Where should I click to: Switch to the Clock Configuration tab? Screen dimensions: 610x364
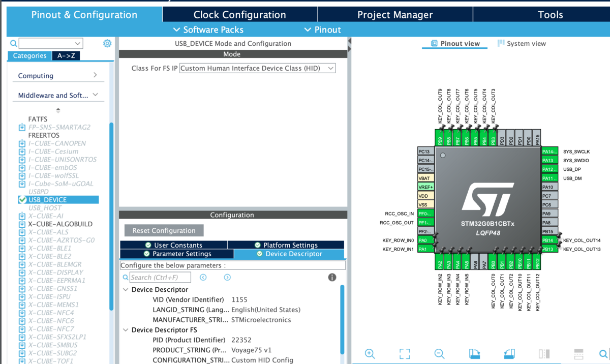[x=240, y=14]
